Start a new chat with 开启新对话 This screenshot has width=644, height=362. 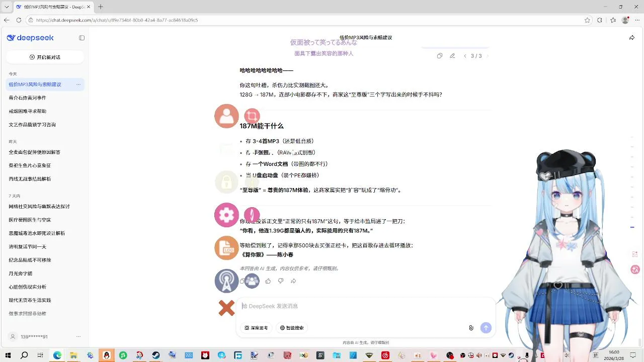45,57
